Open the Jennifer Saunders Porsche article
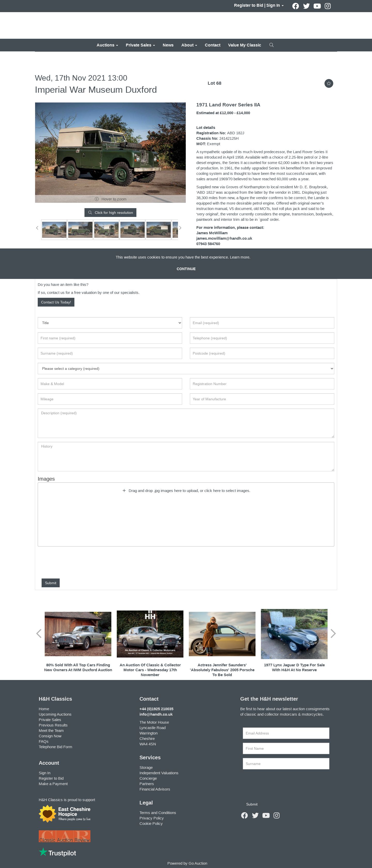Screen dimensions: 372x868 tap(222, 670)
